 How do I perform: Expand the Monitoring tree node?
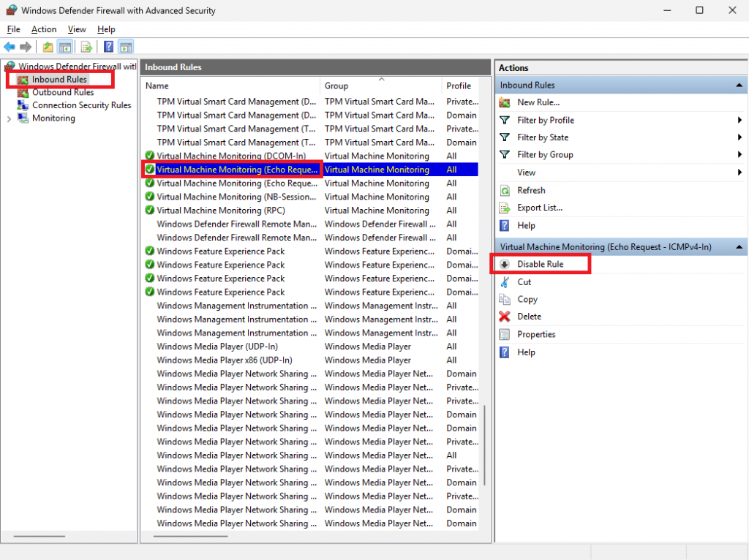pos(9,119)
